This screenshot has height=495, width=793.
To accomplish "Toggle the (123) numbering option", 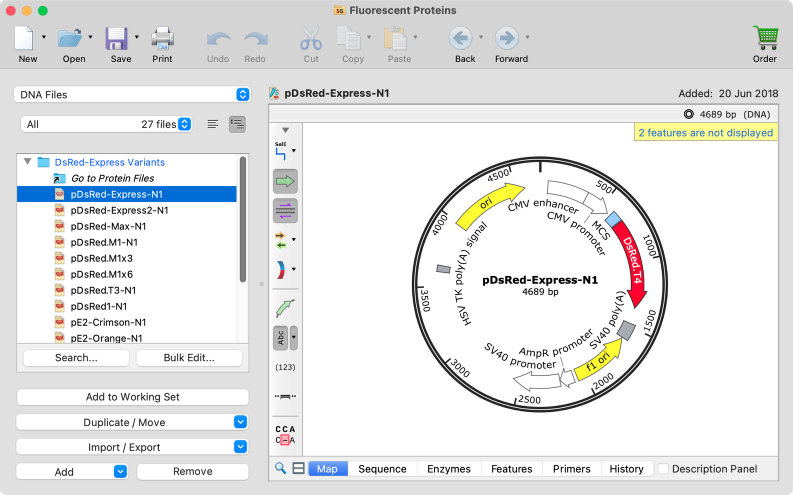I will (285, 367).
